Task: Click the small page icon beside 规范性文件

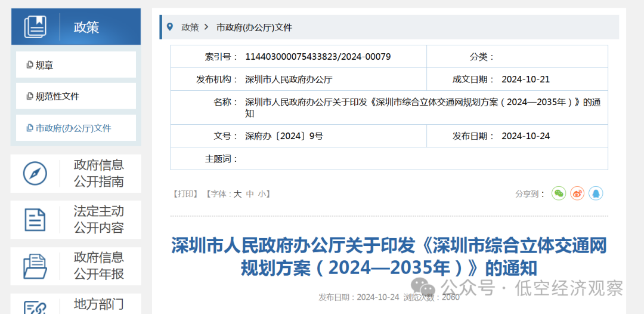Action: pos(30,96)
